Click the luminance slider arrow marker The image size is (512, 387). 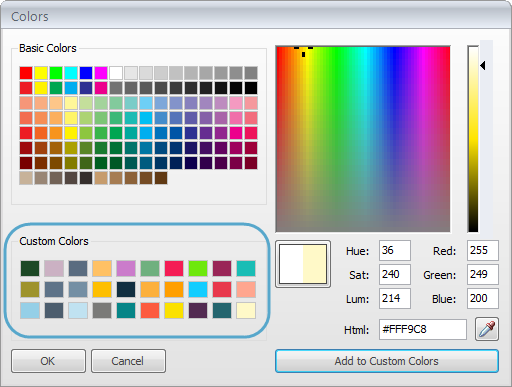pyautogui.click(x=483, y=66)
